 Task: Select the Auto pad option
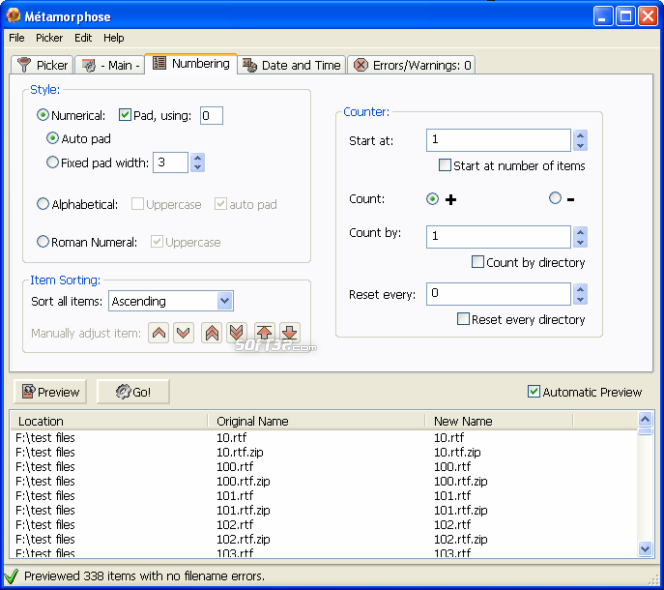click(x=52, y=138)
